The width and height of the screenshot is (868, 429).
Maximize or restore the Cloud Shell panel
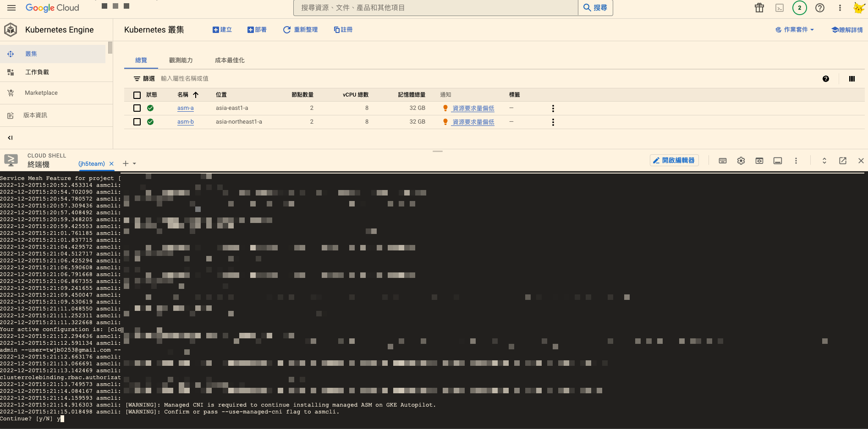(824, 161)
